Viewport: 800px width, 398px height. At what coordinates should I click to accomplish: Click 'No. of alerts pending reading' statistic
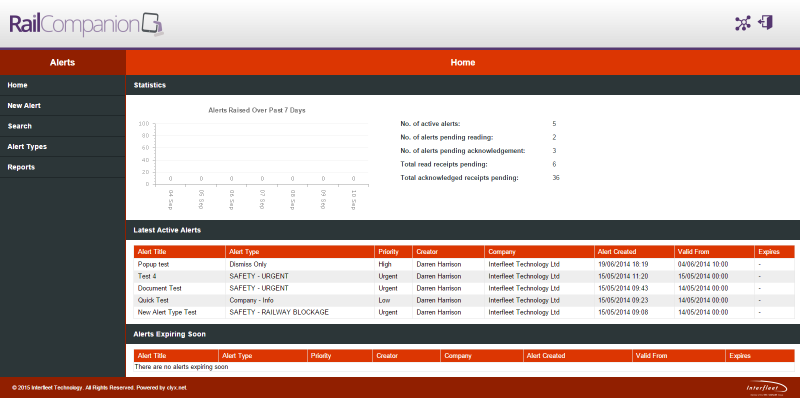[446, 137]
